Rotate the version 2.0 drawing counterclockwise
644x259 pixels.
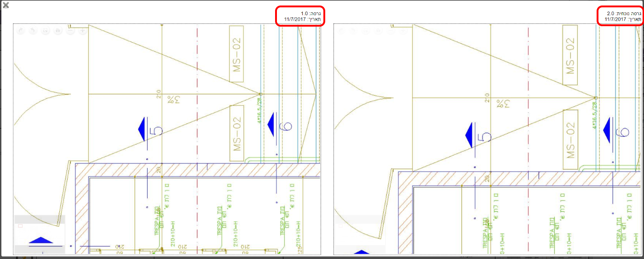[x=353, y=31]
